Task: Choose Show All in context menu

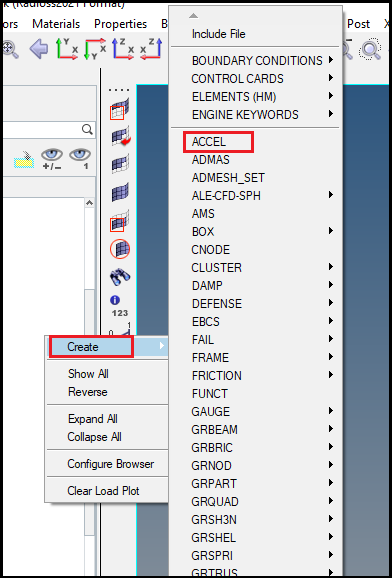Action: click(x=88, y=374)
